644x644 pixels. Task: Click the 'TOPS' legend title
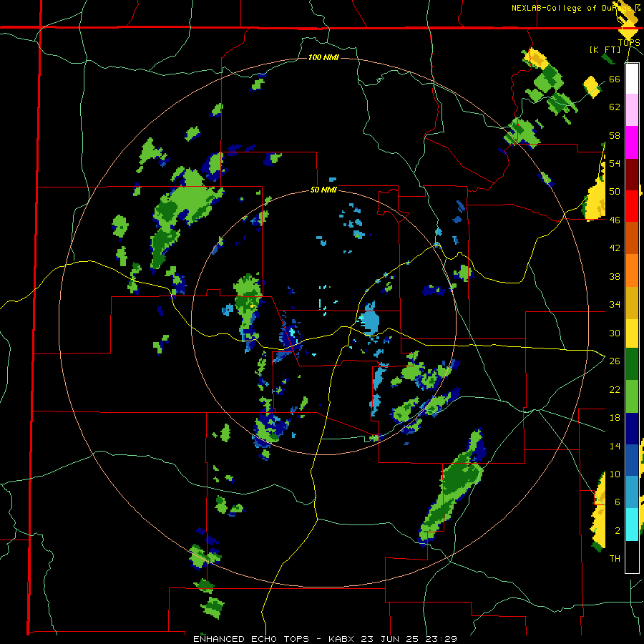pyautogui.click(x=629, y=42)
